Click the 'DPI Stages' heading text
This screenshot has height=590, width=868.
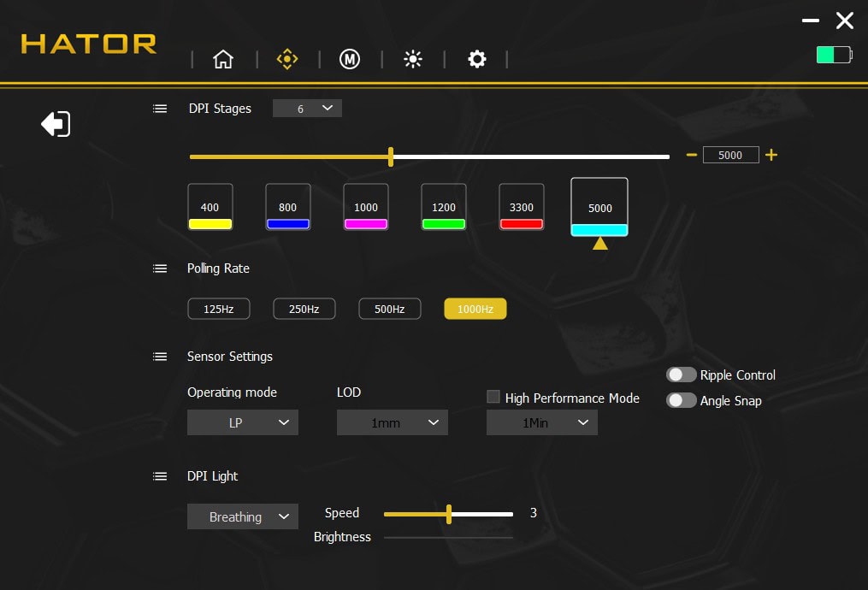(x=220, y=109)
